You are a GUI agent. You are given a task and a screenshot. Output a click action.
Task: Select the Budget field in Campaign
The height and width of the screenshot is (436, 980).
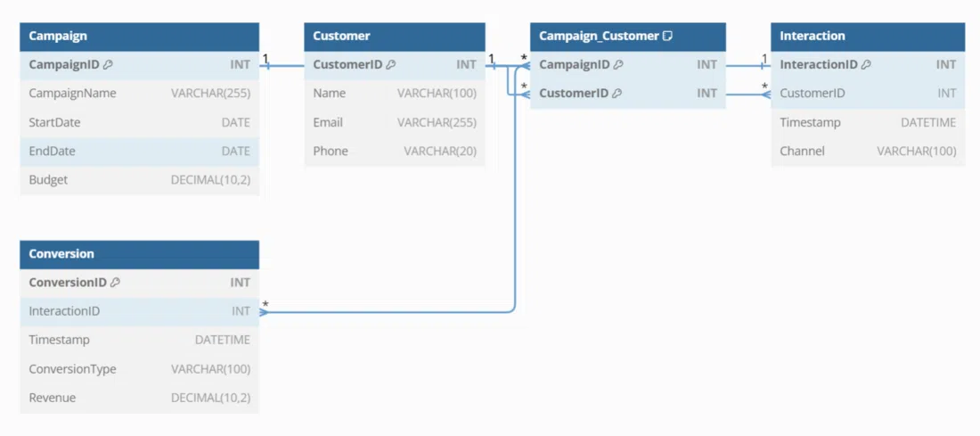pyautogui.click(x=139, y=180)
